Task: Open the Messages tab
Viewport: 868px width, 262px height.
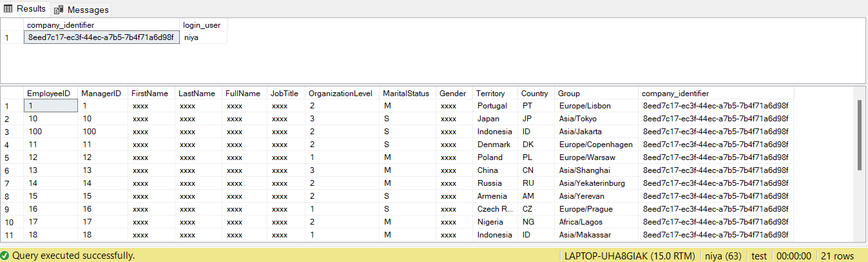Action: tap(82, 10)
